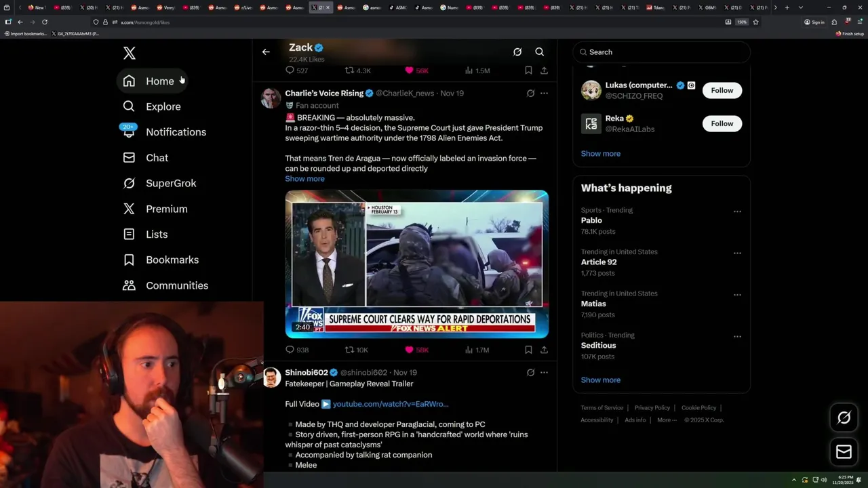View analytics showing 1.7M views
The width and height of the screenshot is (868, 488).
pyautogui.click(x=477, y=350)
